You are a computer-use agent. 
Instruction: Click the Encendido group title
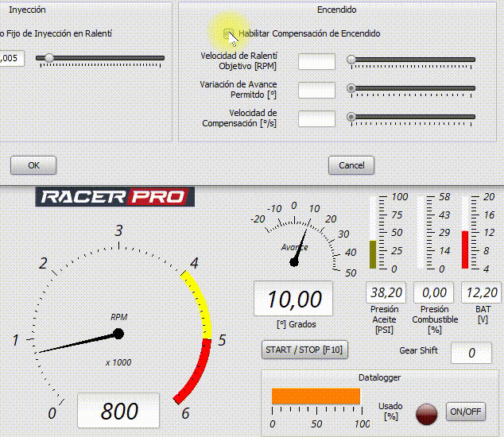(x=336, y=10)
